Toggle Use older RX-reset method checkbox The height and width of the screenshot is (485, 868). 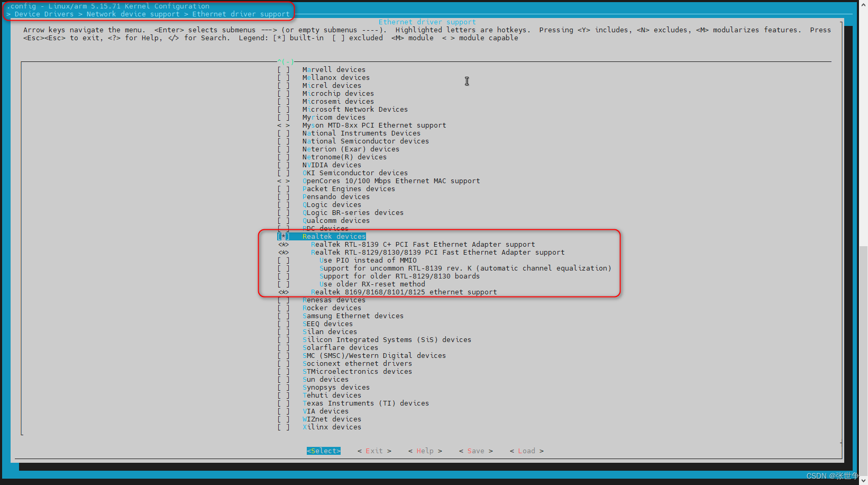click(x=284, y=284)
